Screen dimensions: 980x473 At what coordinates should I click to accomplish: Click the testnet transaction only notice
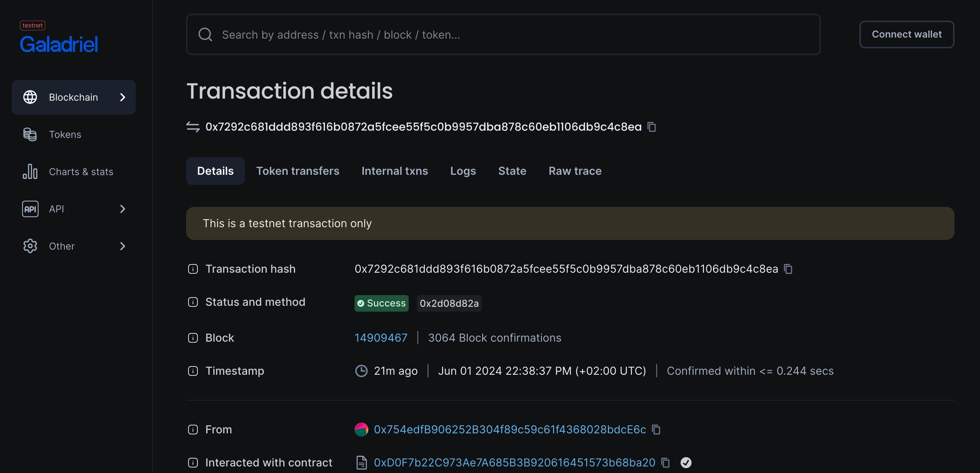(570, 223)
